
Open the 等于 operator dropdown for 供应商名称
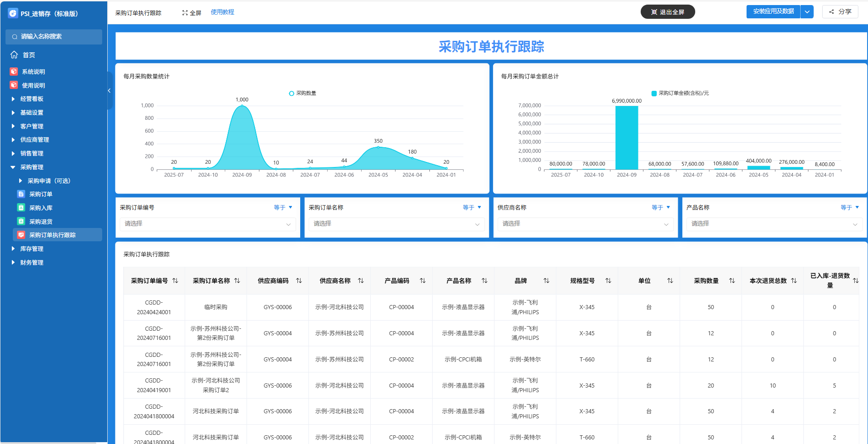pyautogui.click(x=661, y=208)
